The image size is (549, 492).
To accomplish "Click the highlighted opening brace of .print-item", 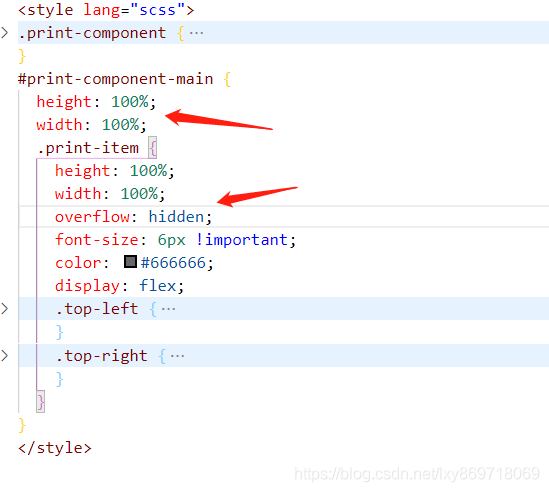I will [153, 148].
